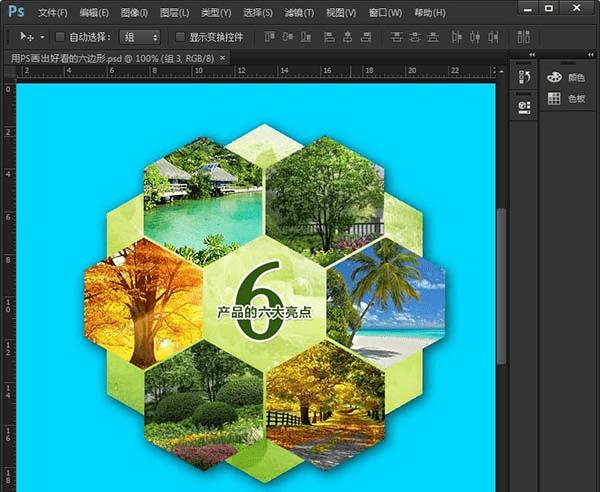Open the 选择(S) menu

(258, 13)
